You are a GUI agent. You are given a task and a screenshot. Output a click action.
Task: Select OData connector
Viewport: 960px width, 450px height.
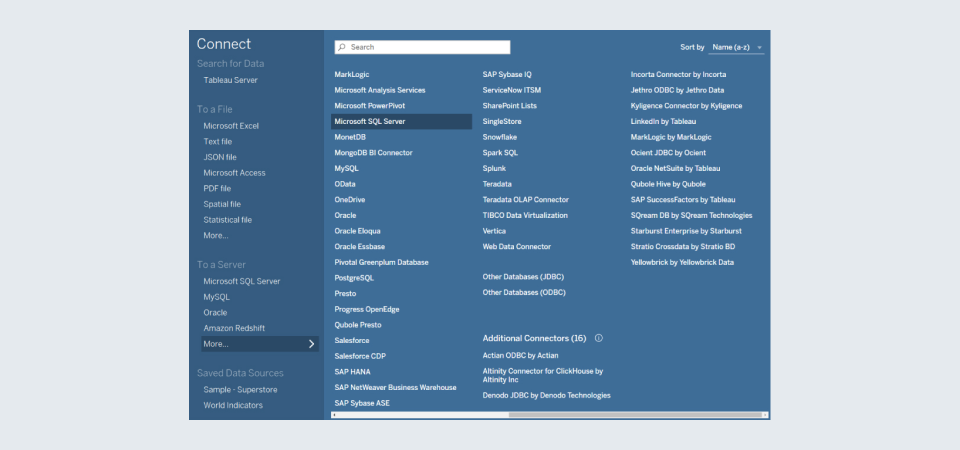(x=345, y=184)
